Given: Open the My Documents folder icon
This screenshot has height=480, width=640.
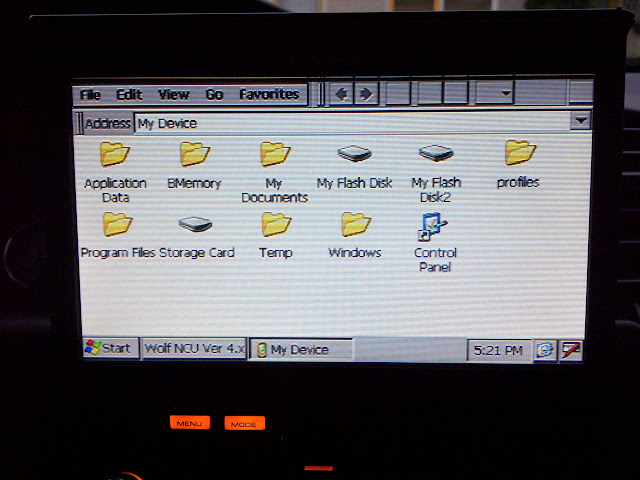Looking at the screenshot, I should [x=275, y=154].
